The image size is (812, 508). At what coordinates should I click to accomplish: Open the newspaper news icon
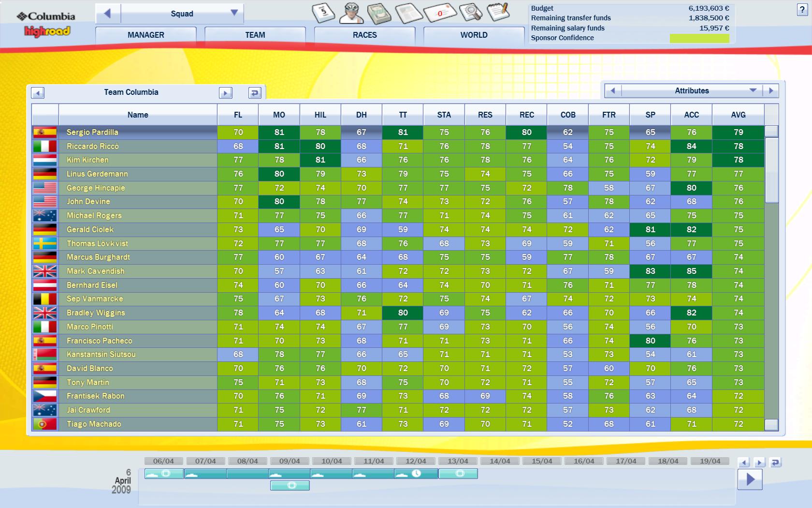[408, 13]
